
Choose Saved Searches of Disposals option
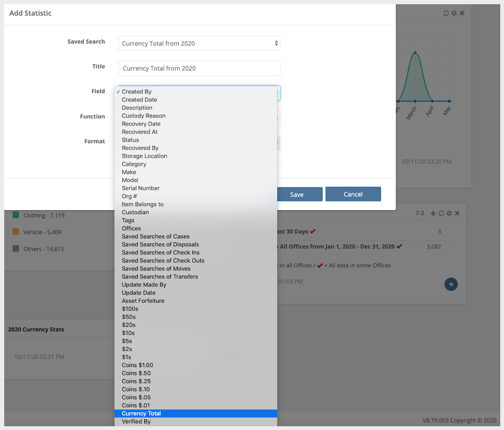point(160,244)
